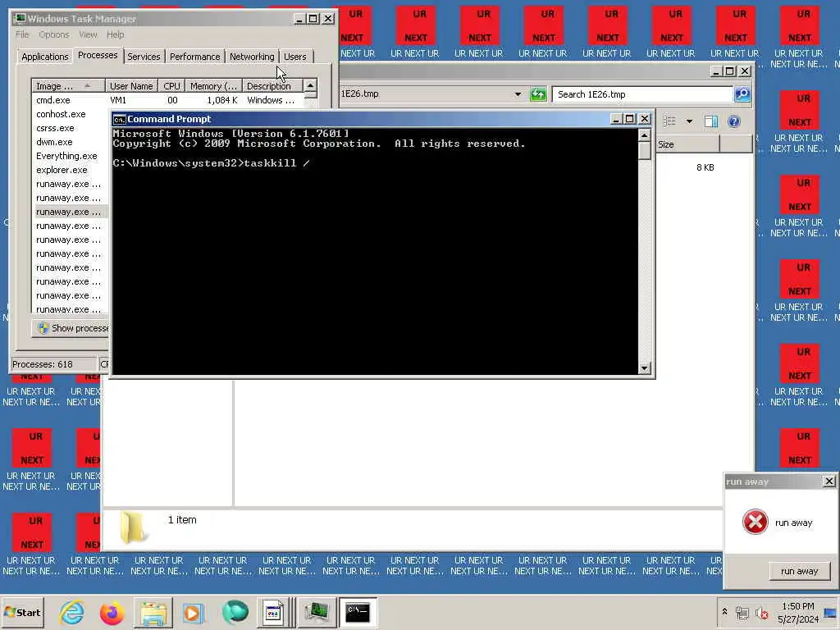The height and width of the screenshot is (630, 840).
Task: Select csrss.exe in process list
Action: pos(55,128)
